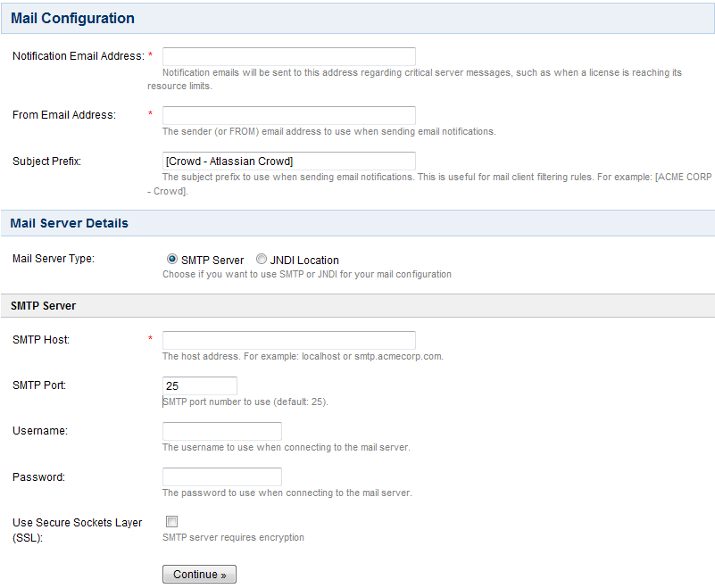
Task: Select the Subject Prefix text field
Action: [288, 161]
